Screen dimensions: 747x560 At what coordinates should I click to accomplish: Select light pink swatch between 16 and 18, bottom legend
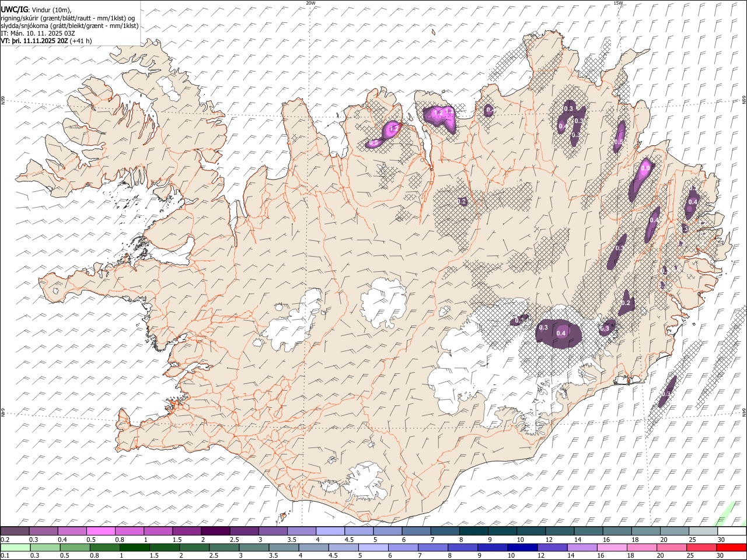(x=612, y=548)
